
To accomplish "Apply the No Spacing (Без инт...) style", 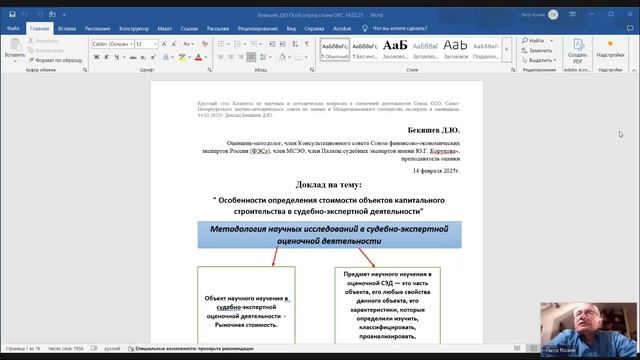I will 365,49.
